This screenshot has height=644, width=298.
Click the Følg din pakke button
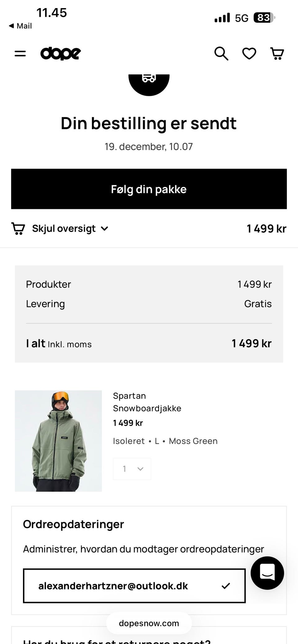pyautogui.click(x=149, y=189)
